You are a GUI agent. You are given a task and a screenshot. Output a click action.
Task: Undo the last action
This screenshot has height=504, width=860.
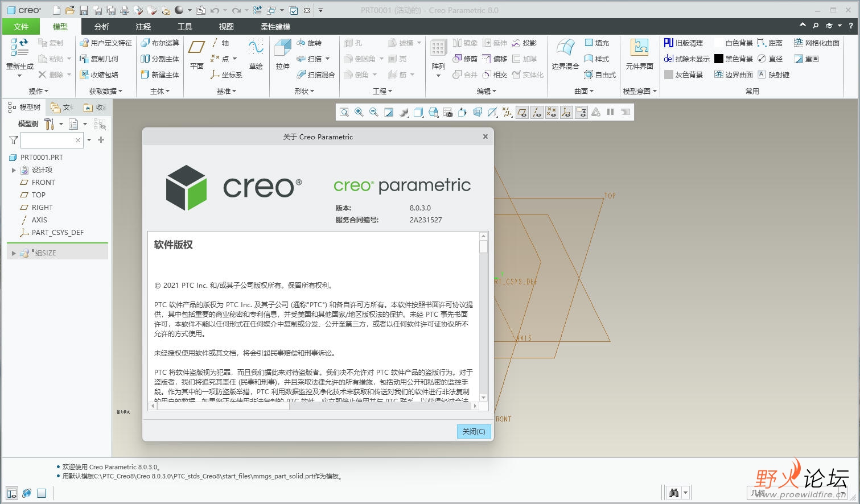click(215, 10)
